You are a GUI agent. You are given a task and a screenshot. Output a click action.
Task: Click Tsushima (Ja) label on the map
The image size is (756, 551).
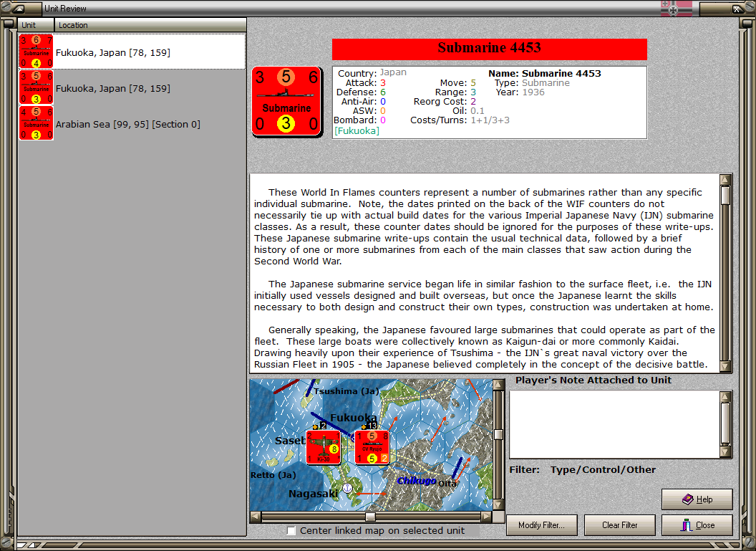click(x=346, y=391)
